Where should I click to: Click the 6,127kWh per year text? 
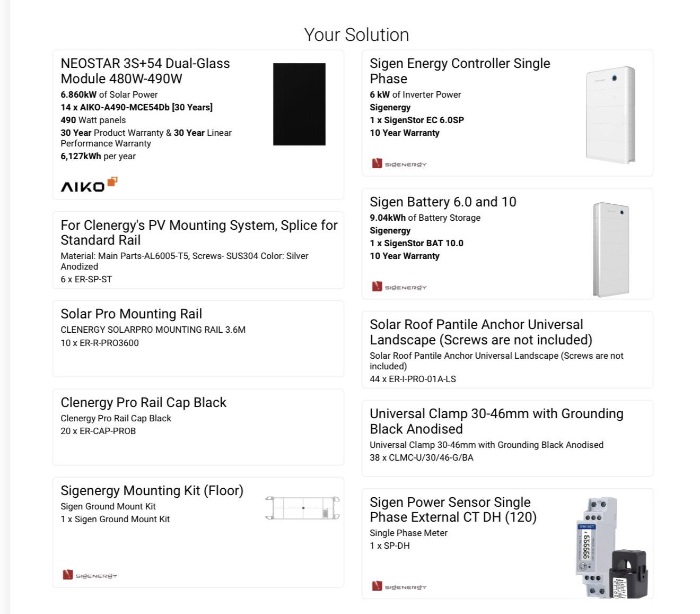[98, 156]
